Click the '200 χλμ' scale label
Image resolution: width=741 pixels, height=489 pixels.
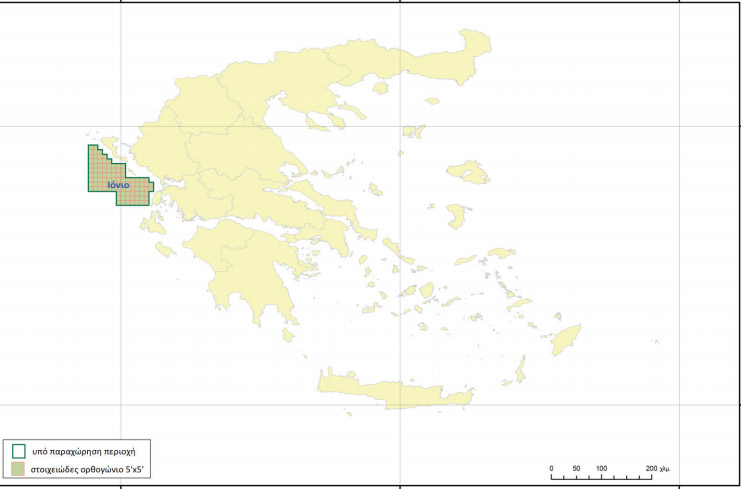pos(658,468)
